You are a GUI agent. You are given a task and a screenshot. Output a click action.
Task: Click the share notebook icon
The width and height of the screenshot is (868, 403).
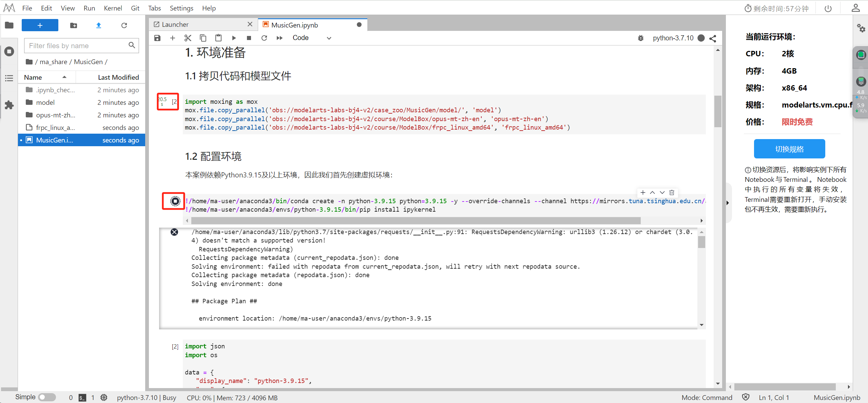click(713, 38)
